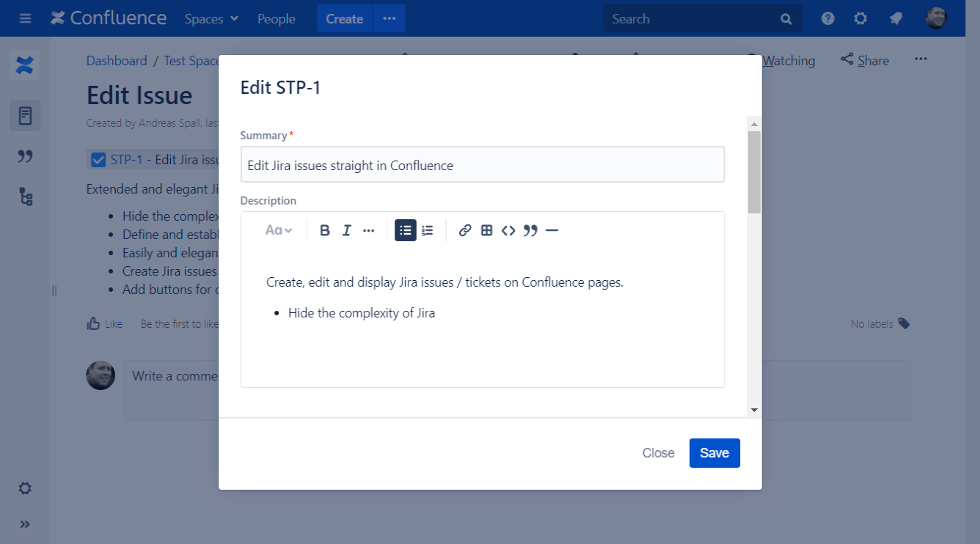This screenshot has width=980, height=544.
Task: Open the help question mark menu
Action: [x=828, y=19]
